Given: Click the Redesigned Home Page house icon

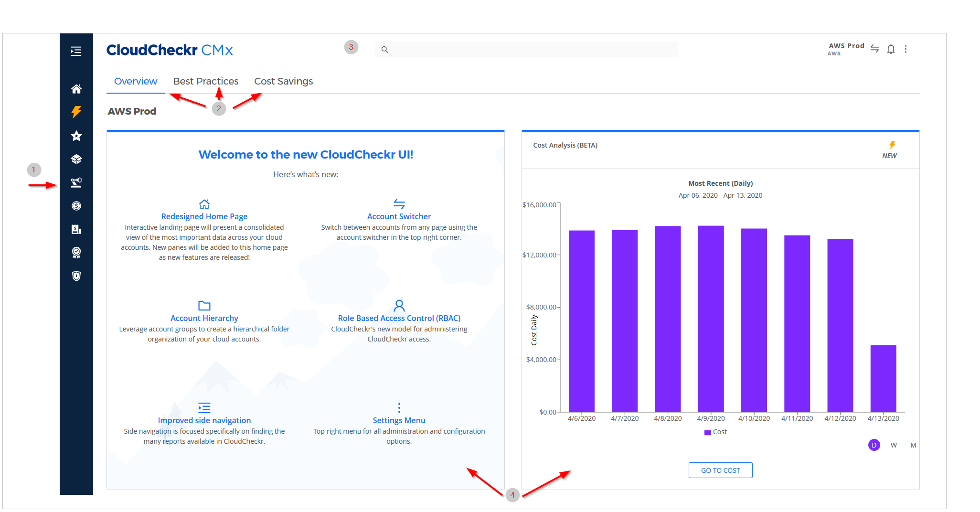Looking at the screenshot, I should pyautogui.click(x=204, y=204).
